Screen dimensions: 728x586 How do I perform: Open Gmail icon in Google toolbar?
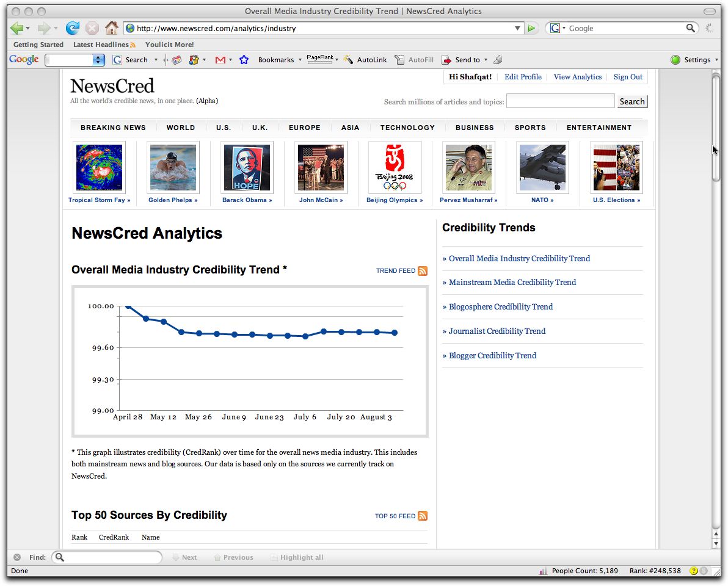pyautogui.click(x=220, y=60)
